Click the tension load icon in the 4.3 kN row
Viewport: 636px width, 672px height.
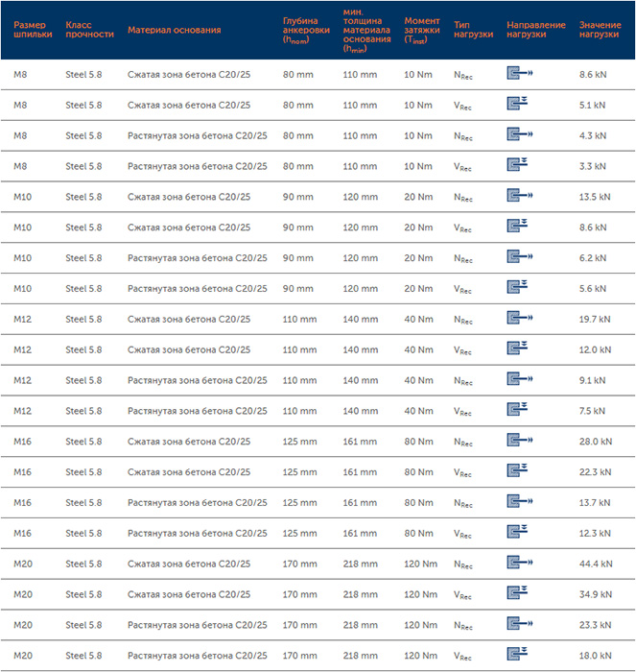(x=520, y=135)
